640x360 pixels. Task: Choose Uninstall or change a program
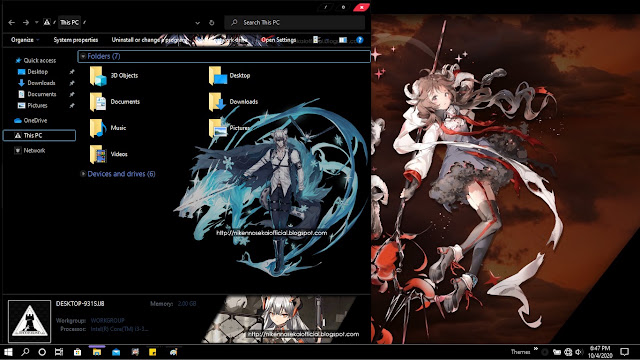149,40
